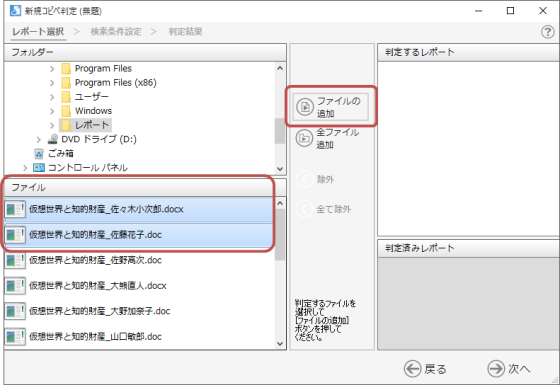Click the document icon of 佐野高次.doc
560x385 pixels.
[x=15, y=260]
